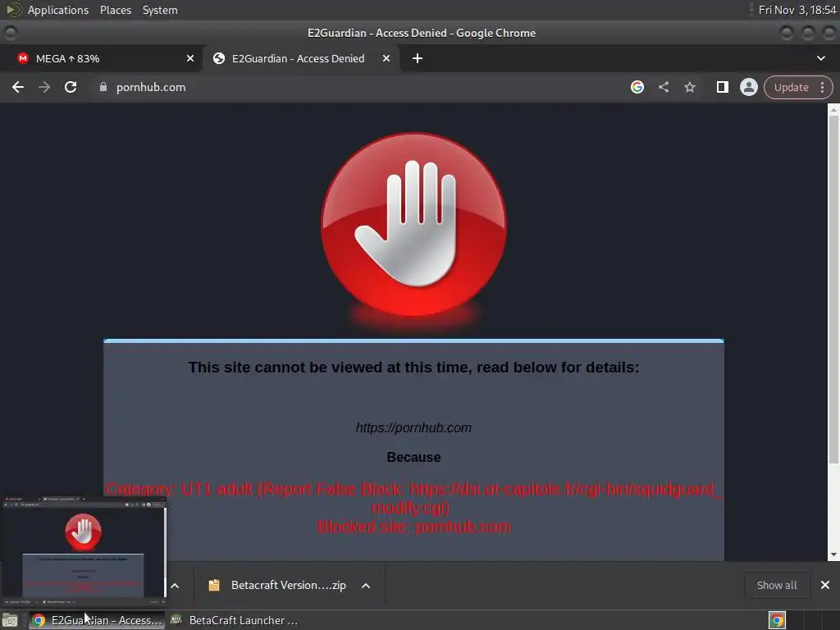Click the 'This site cannot be viewed' heading

[x=413, y=367]
